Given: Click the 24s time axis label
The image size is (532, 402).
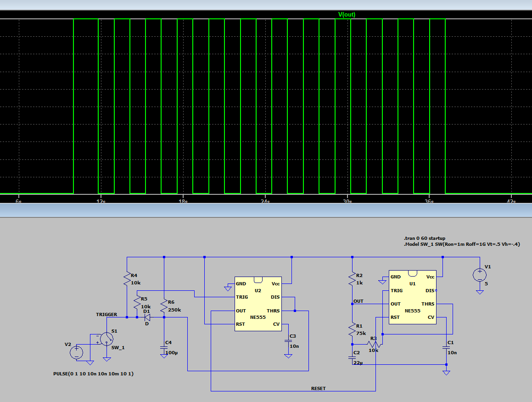Looking at the screenshot, I should 265,202.
